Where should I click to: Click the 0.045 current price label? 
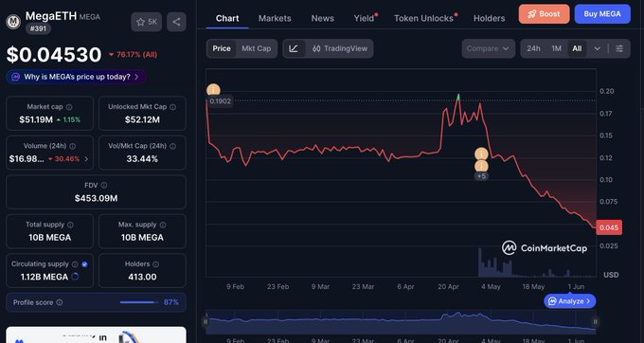609,227
